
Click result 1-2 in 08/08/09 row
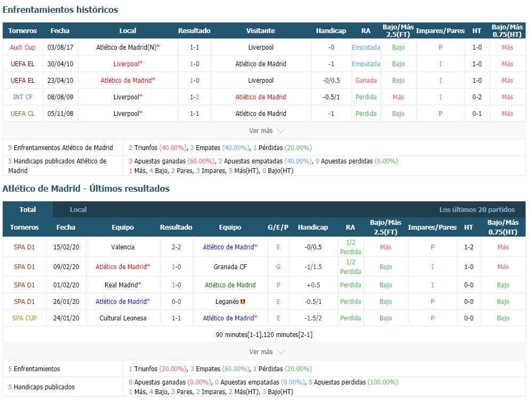[194, 97]
